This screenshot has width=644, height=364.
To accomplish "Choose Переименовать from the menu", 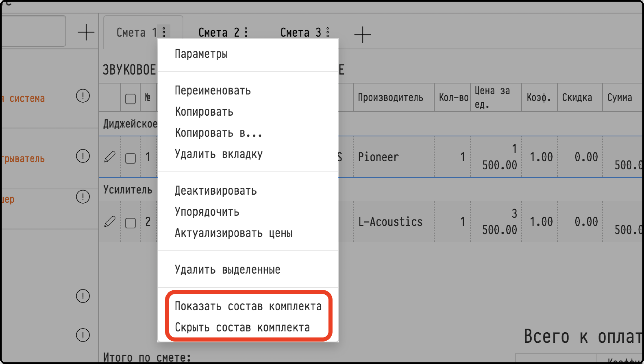I will click(x=213, y=90).
